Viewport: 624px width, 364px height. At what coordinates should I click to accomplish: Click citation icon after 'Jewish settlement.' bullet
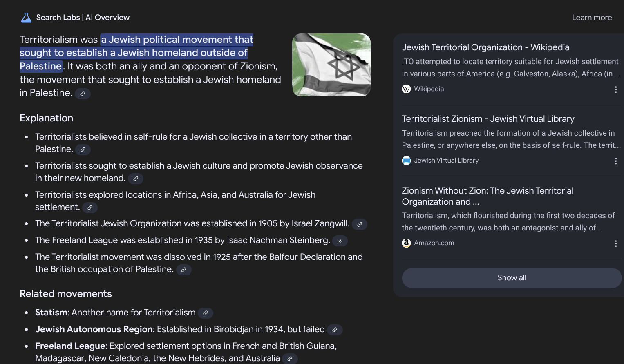tap(90, 208)
